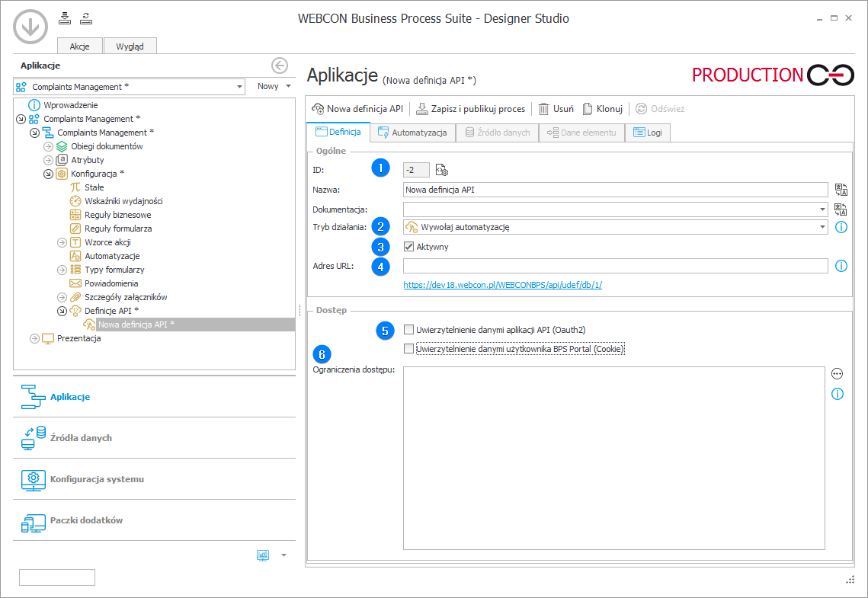The height and width of the screenshot is (598, 868).
Task: Click info icon beside access restrictions box
Action: (837, 394)
